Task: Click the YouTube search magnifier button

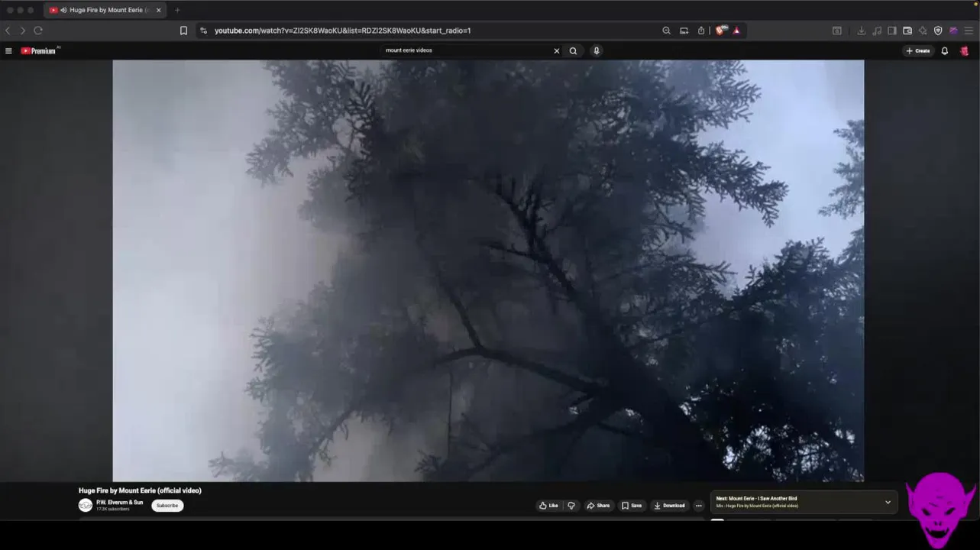Action: (573, 51)
